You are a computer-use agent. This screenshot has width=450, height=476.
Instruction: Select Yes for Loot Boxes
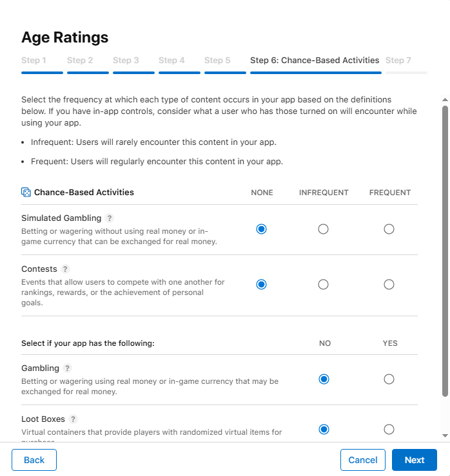[x=389, y=430]
